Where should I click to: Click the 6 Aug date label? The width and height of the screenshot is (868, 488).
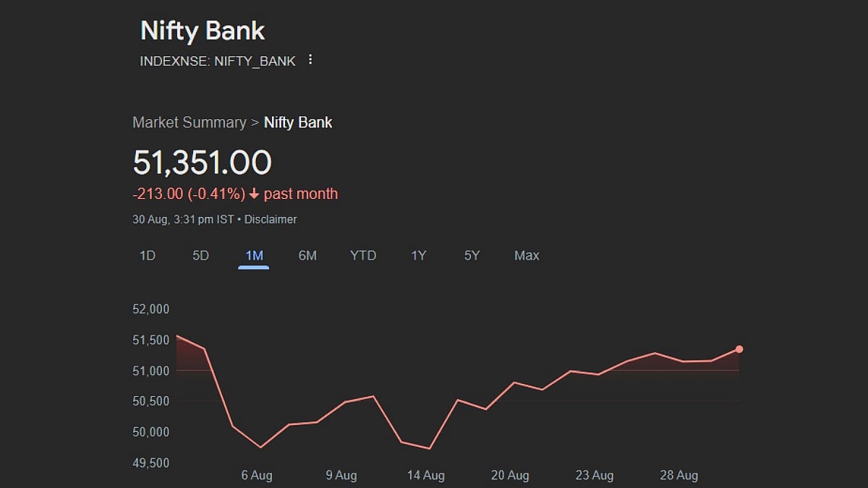coord(257,475)
